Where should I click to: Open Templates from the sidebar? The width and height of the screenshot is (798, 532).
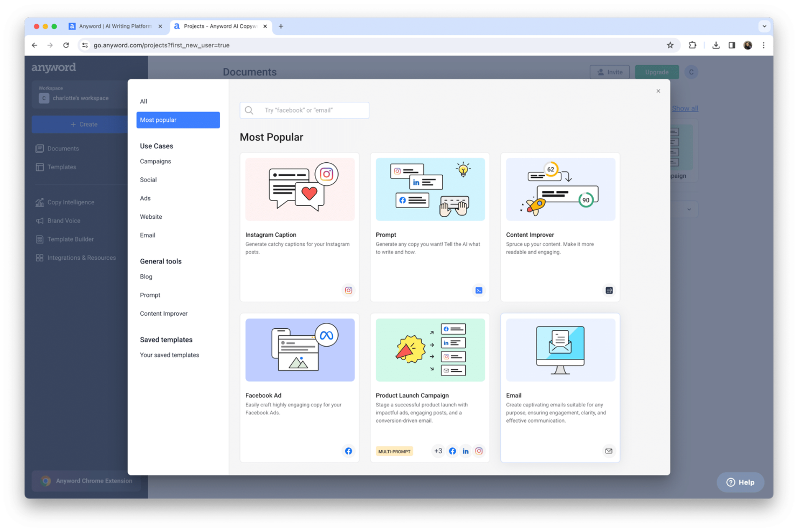click(x=62, y=167)
